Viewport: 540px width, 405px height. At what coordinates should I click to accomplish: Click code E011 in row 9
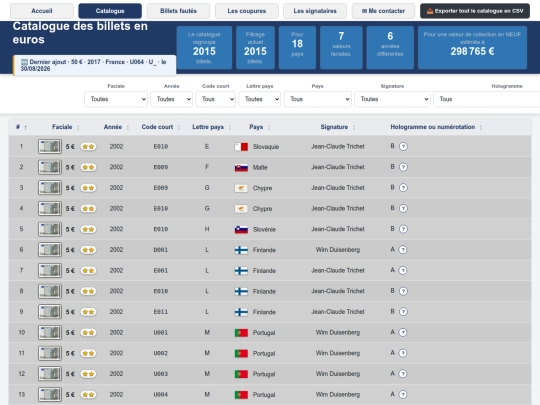(x=161, y=312)
